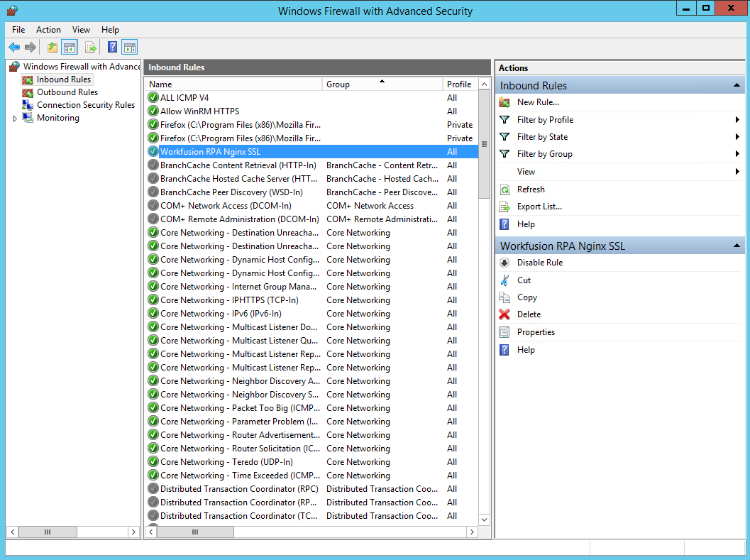Click the blue Help toolbar icon

click(x=112, y=47)
